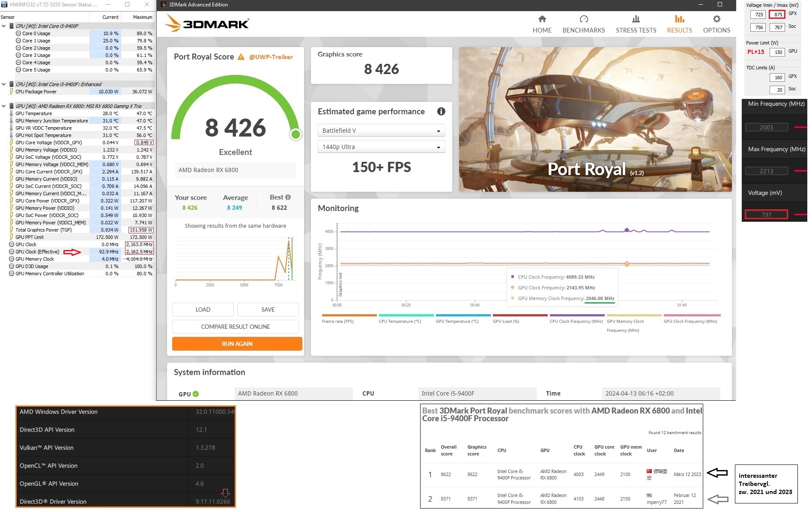Open the Results bar icon
This screenshot has width=812, height=512.
(x=679, y=19)
